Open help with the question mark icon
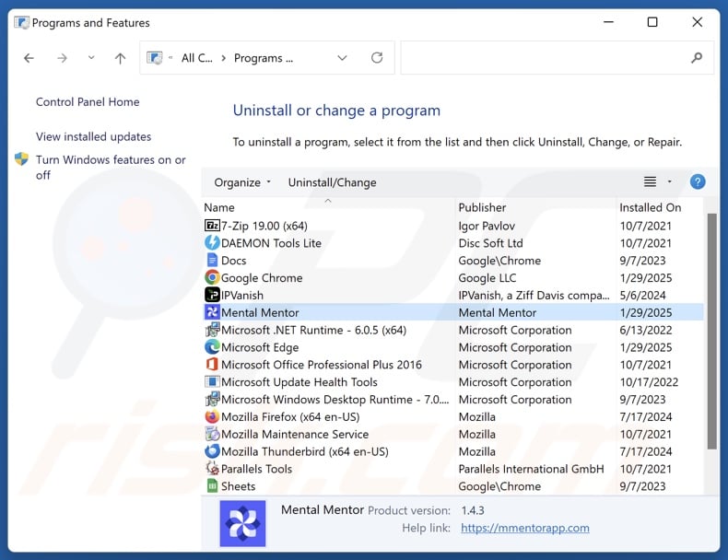 click(698, 181)
